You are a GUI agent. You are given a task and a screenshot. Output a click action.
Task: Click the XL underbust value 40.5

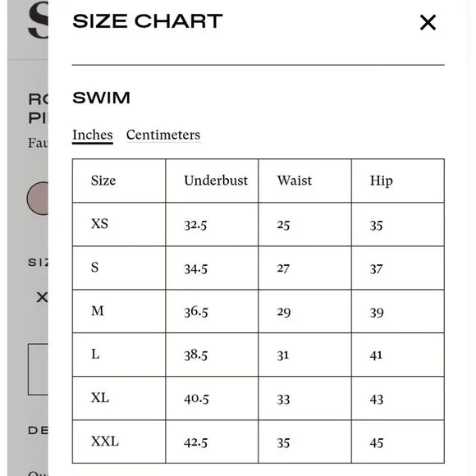(196, 399)
